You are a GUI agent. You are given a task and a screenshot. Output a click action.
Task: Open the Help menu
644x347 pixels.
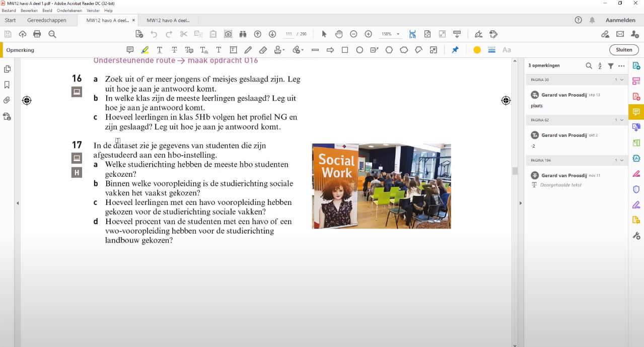point(108,11)
